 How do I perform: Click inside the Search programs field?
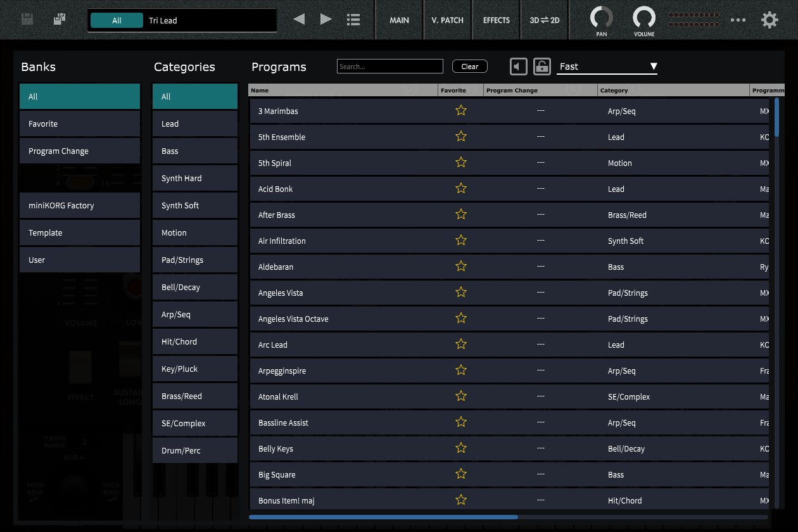tap(389, 66)
